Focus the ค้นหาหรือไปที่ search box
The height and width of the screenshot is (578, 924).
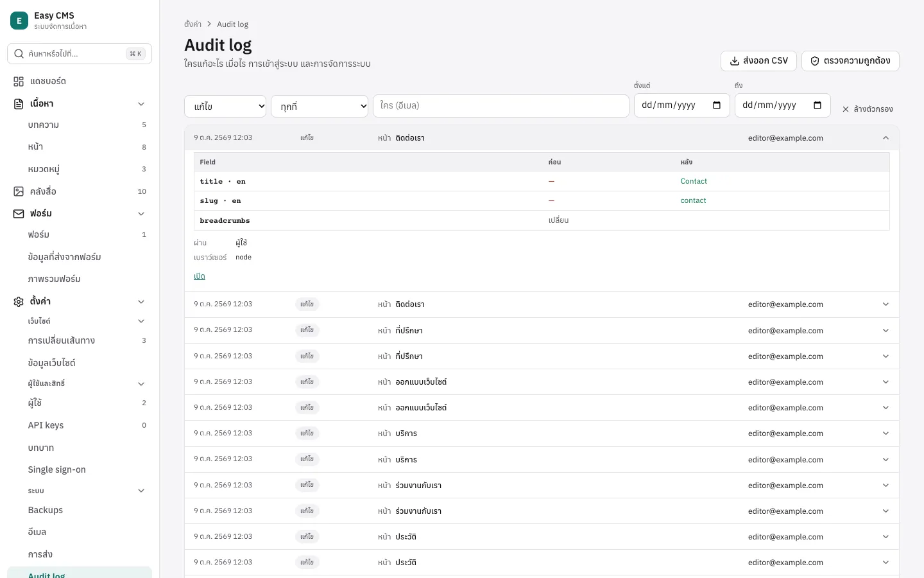80,54
